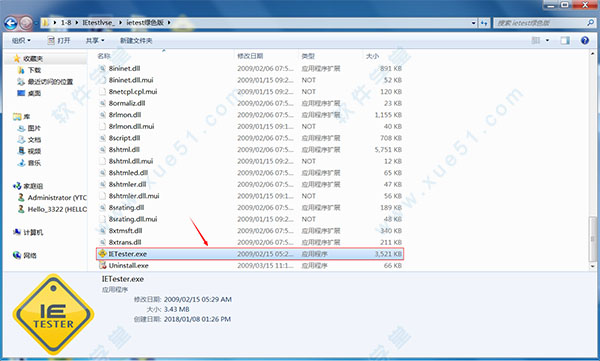
Task: Select the file 8srating.dll.mui
Action: pyautogui.click(x=133, y=219)
